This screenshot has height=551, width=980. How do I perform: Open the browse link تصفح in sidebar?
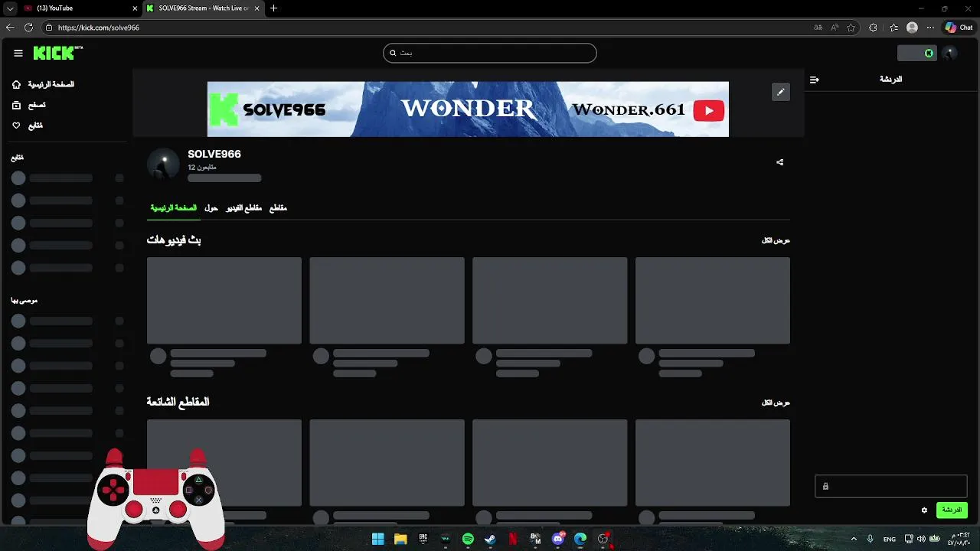coord(29,105)
